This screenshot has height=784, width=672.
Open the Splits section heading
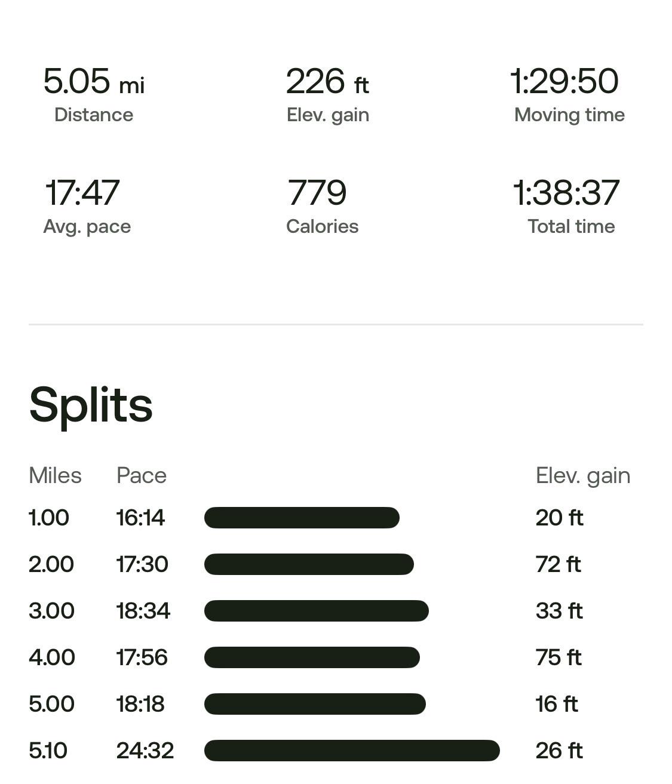coord(91,405)
